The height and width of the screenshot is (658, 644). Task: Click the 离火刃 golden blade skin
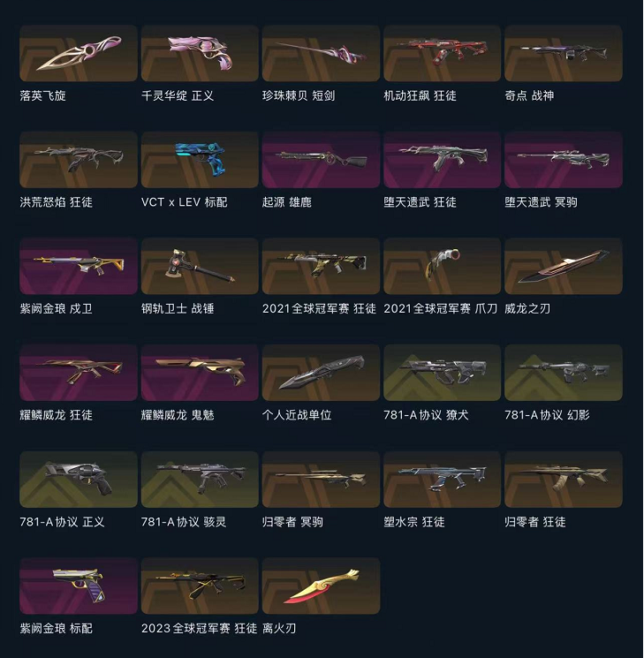click(x=322, y=586)
